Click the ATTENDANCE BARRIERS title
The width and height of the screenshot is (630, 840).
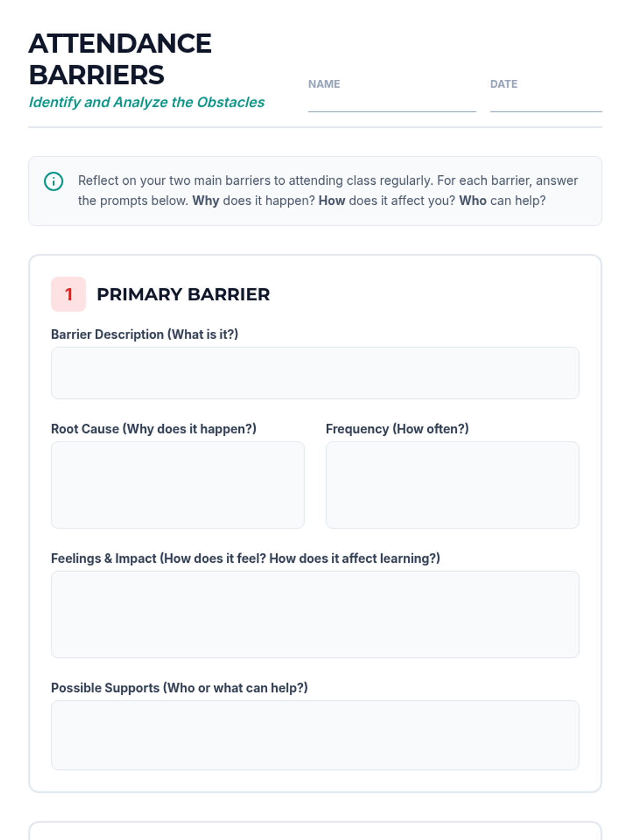120,59
